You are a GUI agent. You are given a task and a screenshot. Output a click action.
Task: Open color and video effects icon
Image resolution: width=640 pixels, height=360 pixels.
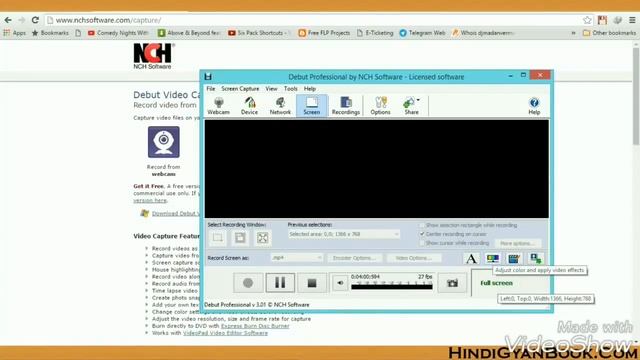click(x=493, y=258)
